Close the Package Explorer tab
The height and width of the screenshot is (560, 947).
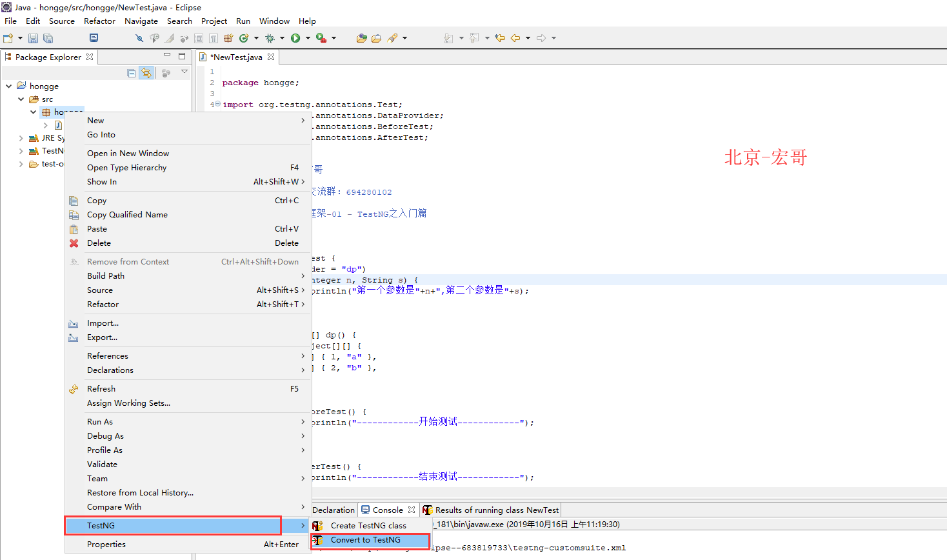(x=90, y=57)
